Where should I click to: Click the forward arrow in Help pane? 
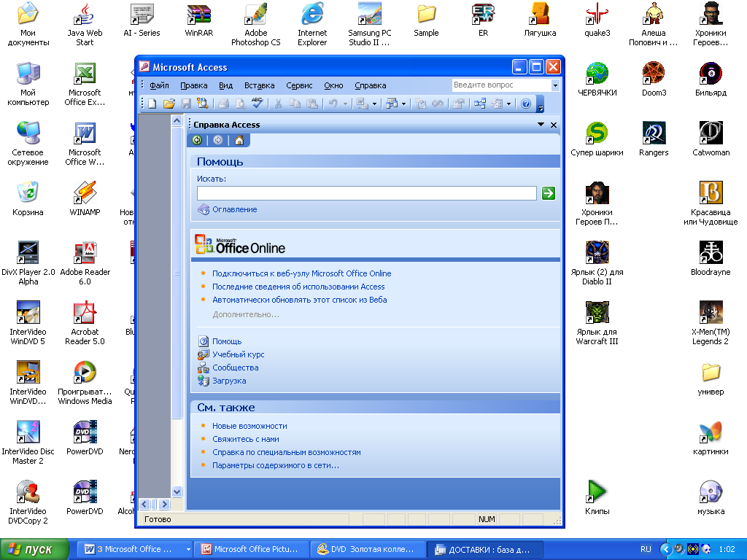click(218, 140)
